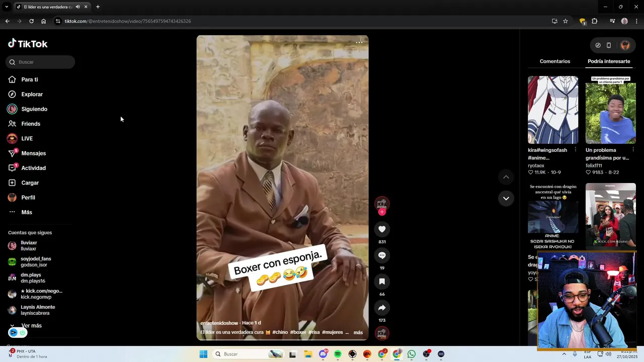The image size is (644, 362).
Task: Open File Explorer from taskbar
Action: click(308, 354)
